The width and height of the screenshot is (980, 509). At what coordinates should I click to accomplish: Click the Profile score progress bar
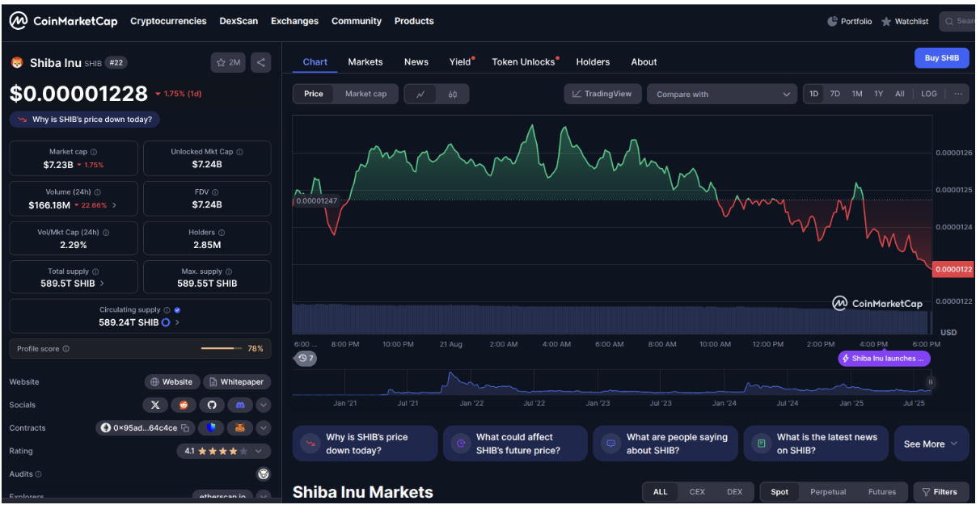pos(218,348)
